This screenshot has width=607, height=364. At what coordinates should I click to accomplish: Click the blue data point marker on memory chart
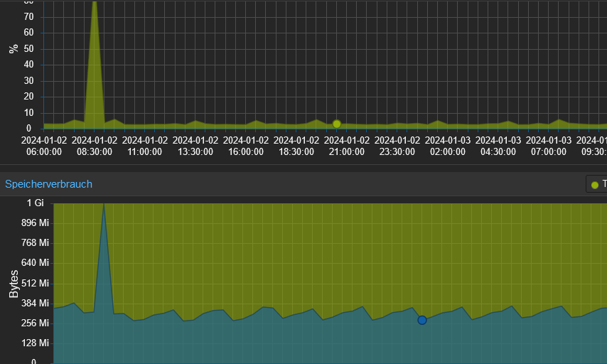pyautogui.click(x=422, y=320)
